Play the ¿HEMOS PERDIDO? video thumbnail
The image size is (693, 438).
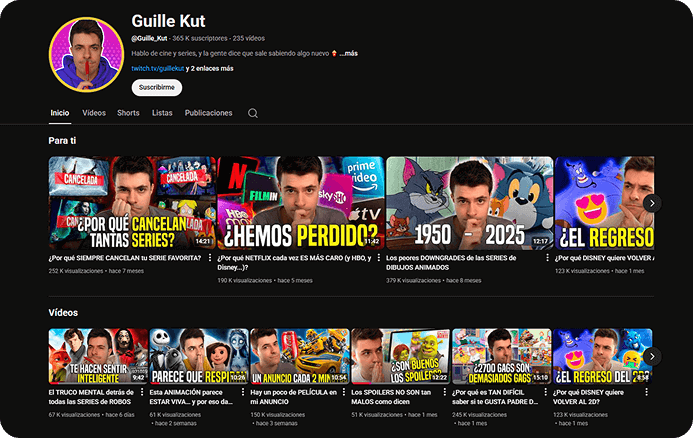tap(300, 203)
